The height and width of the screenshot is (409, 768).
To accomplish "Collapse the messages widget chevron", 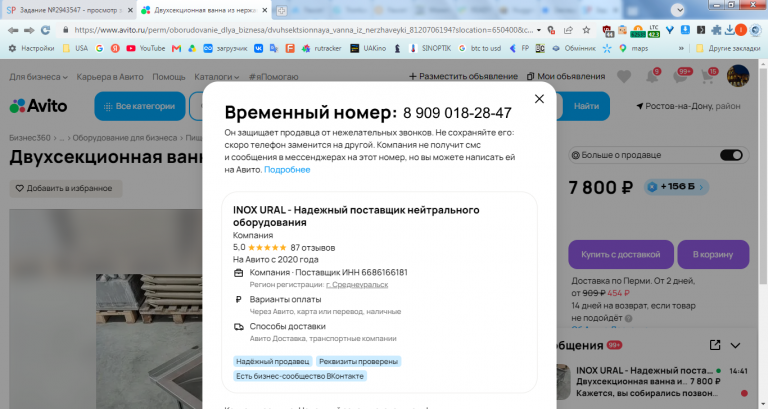I will (735, 345).
